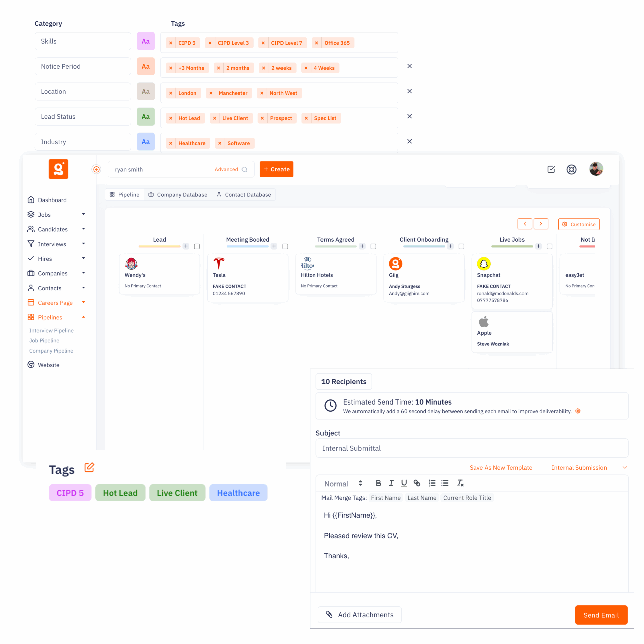
Task: Collapse the Pipelines section in the sidebar
Action: [x=83, y=317]
